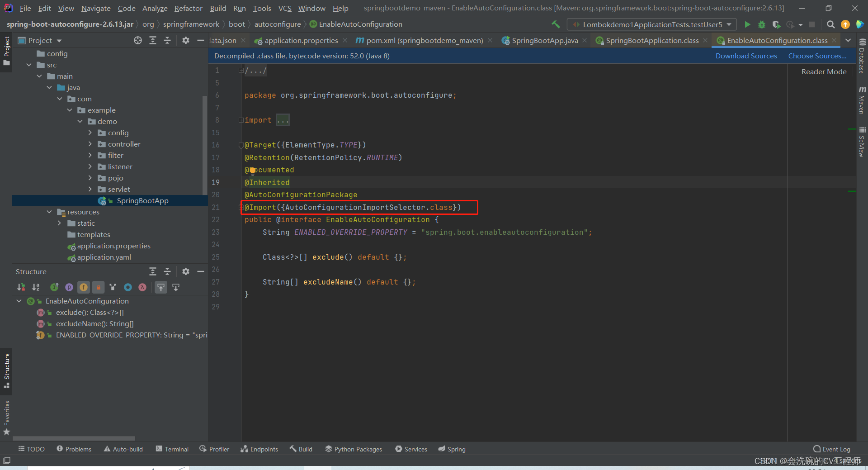The width and height of the screenshot is (868, 470).
Task: Collapse the resources folder in project tree
Action: point(49,212)
